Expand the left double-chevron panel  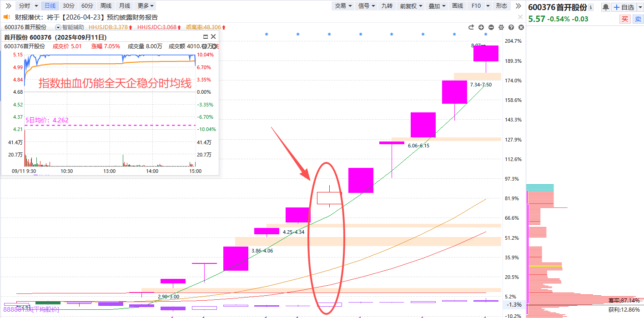(x=8, y=6)
